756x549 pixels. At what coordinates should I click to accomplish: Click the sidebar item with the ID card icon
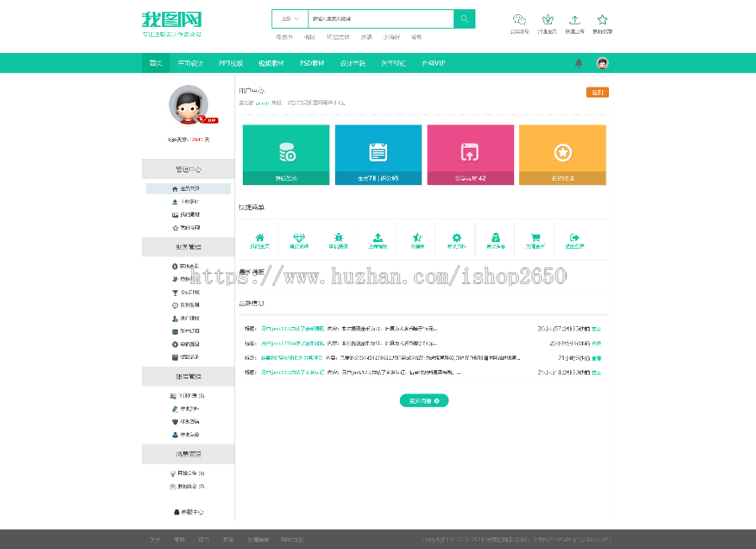point(186,396)
